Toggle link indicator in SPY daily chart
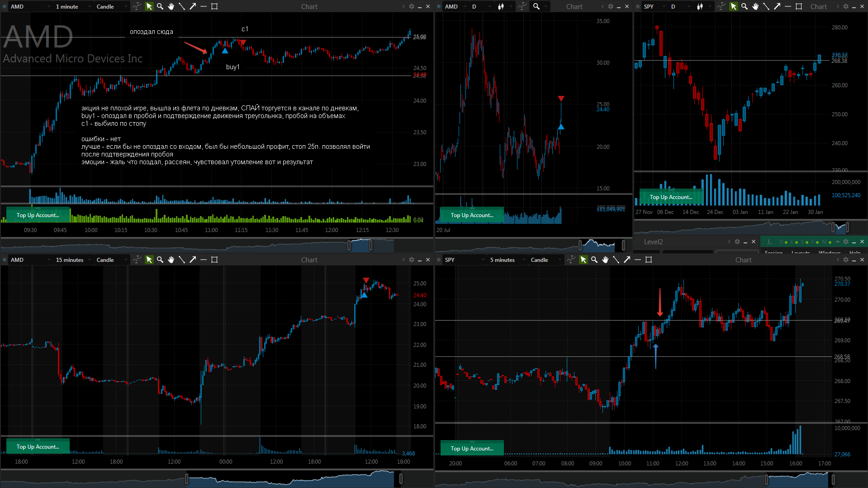Image resolution: width=868 pixels, height=488 pixels. (x=638, y=6)
